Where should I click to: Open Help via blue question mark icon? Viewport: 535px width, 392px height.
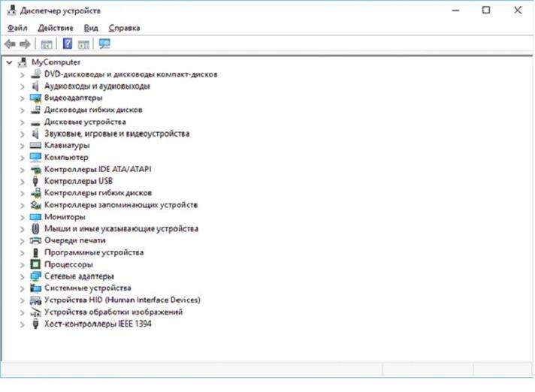click(68, 44)
